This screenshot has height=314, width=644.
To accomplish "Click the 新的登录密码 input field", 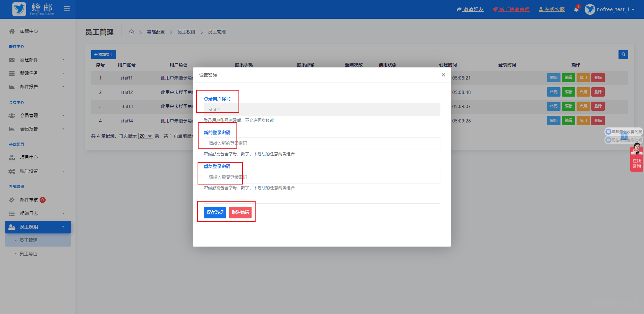I will [x=322, y=144].
